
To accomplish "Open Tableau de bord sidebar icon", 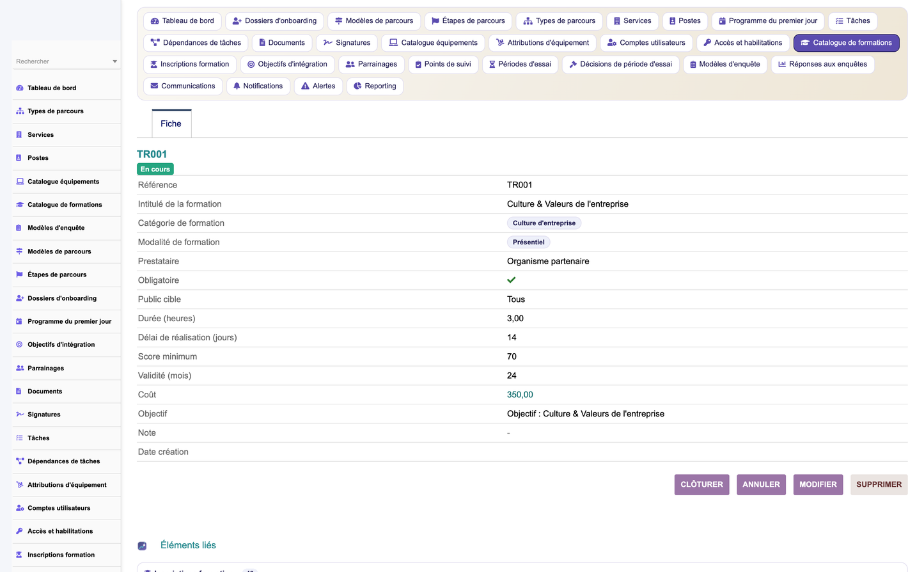I will tap(20, 88).
